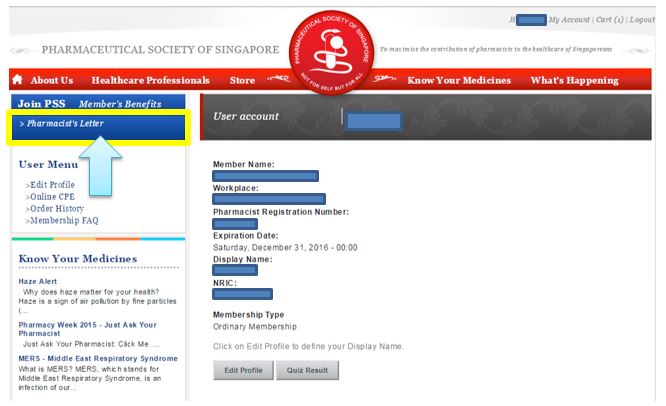Click the Pharmacist Registration Number label
Screen dimensions: 666x406
[281, 212]
